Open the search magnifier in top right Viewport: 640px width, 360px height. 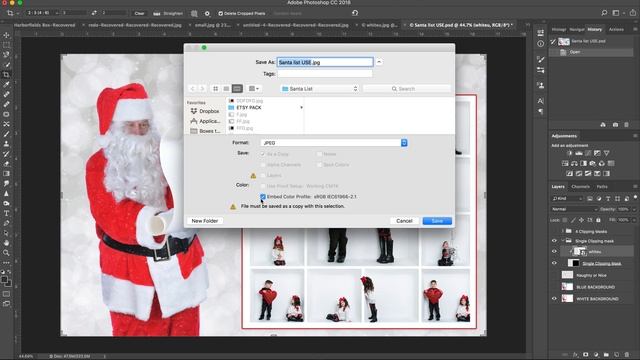604,13
